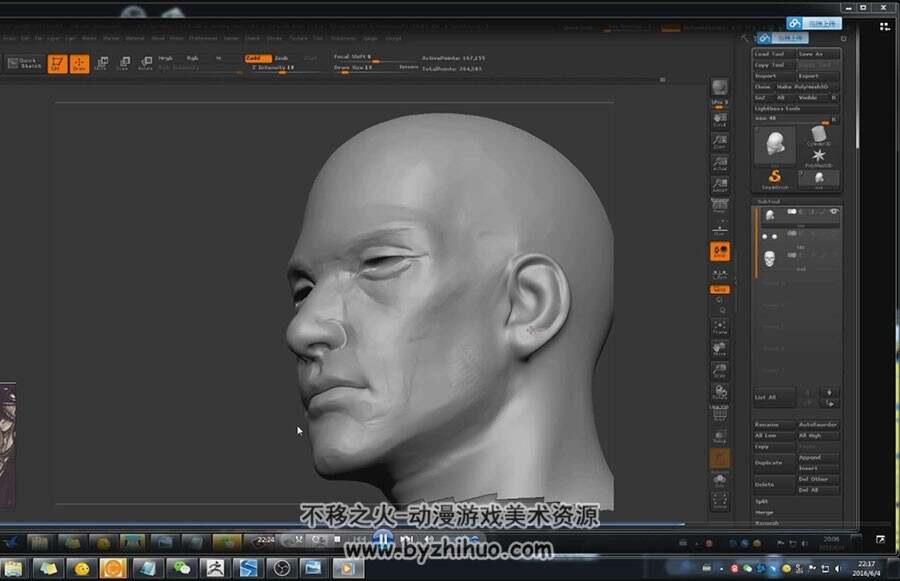Click the Actual size icon

coord(720,164)
